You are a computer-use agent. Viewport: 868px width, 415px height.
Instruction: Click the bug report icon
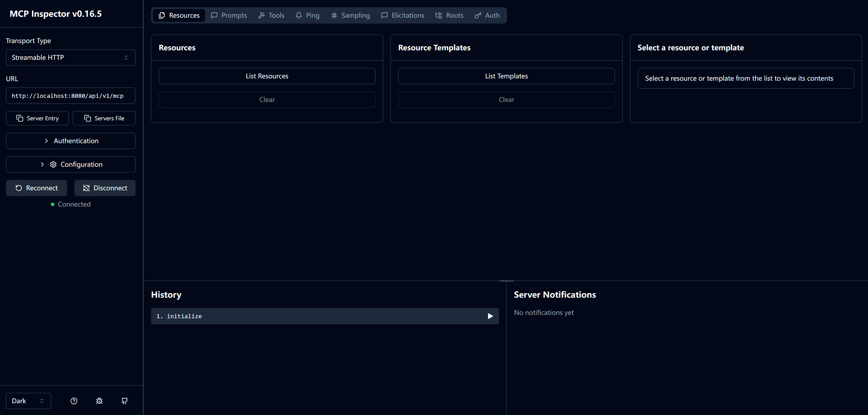click(x=99, y=401)
